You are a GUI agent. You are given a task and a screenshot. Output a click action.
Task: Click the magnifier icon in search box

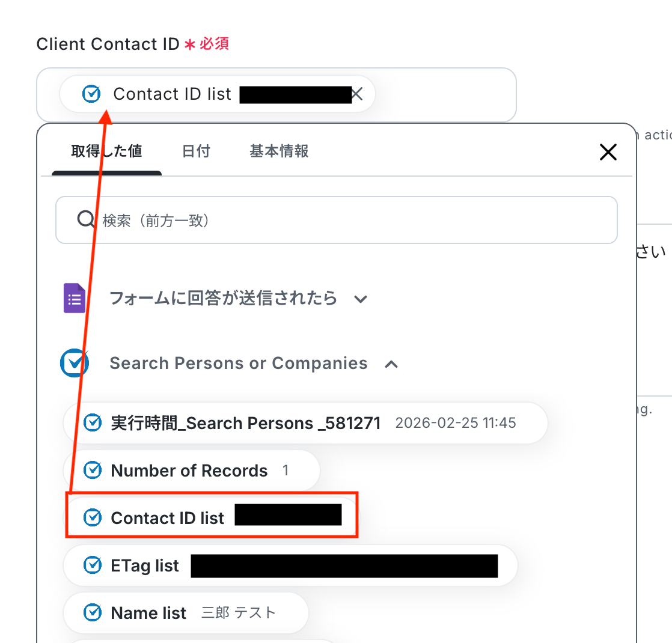pyautogui.click(x=86, y=219)
